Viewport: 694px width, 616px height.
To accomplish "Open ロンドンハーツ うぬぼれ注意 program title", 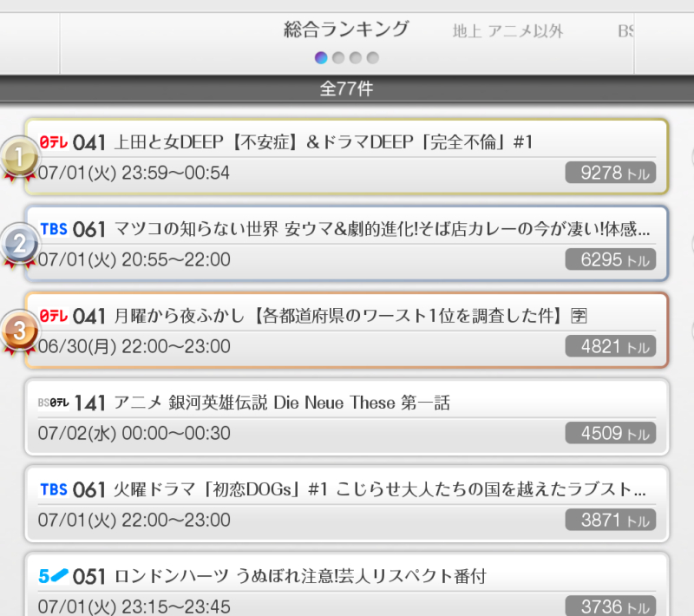I will click(300, 576).
